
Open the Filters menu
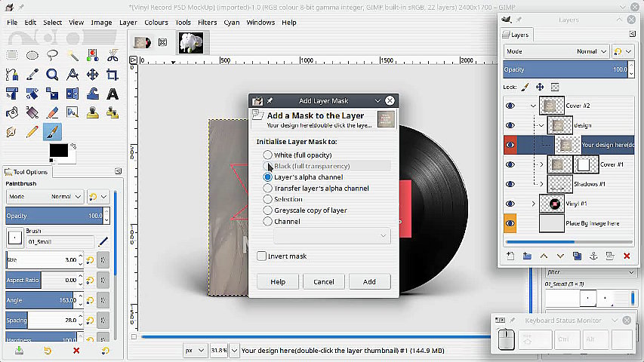click(x=207, y=23)
